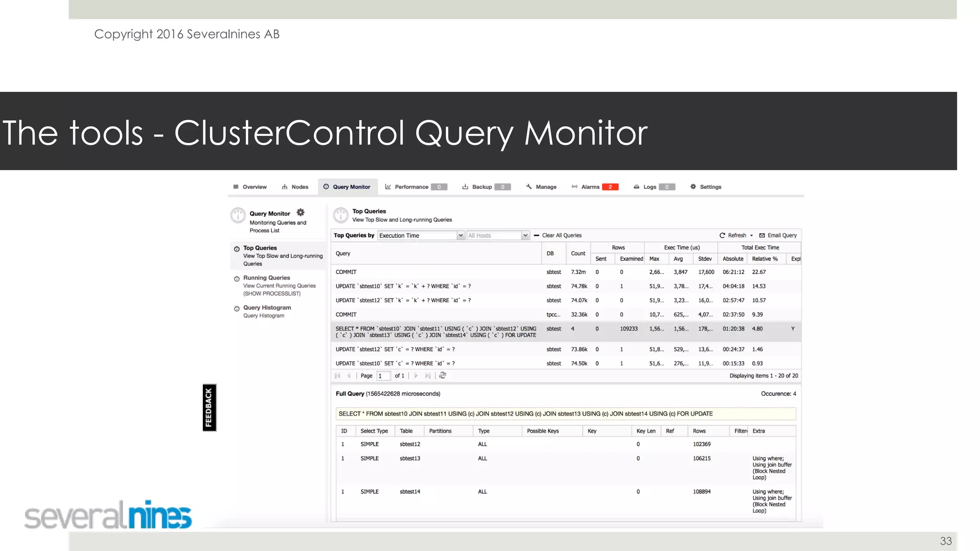Viewport: 980px width, 551px height.
Task: Click the Manage wrench icon
Action: click(529, 187)
